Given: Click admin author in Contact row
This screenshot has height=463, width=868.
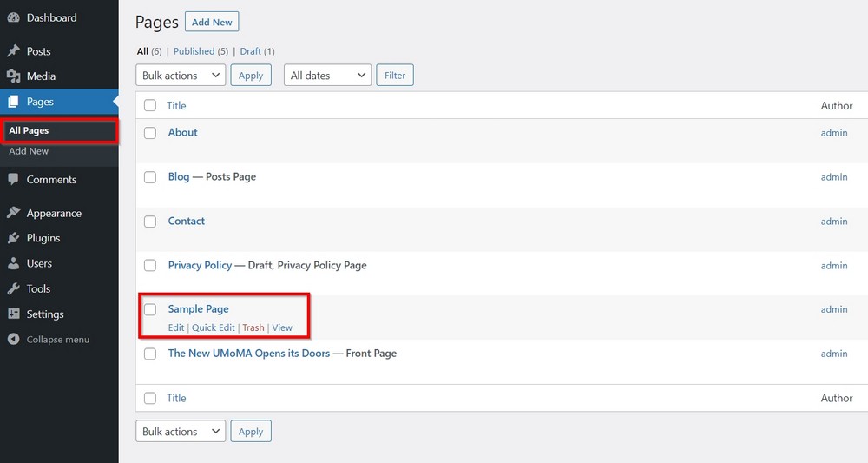Looking at the screenshot, I should point(834,222).
